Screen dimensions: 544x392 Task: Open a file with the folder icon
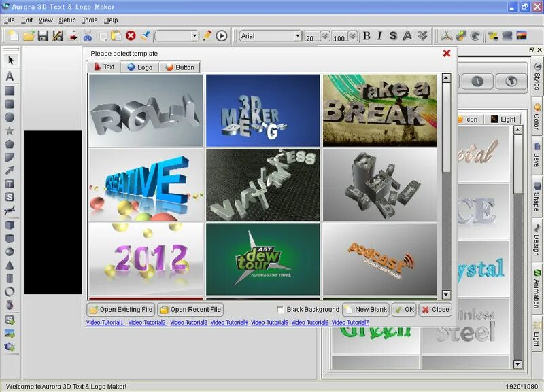pos(29,36)
